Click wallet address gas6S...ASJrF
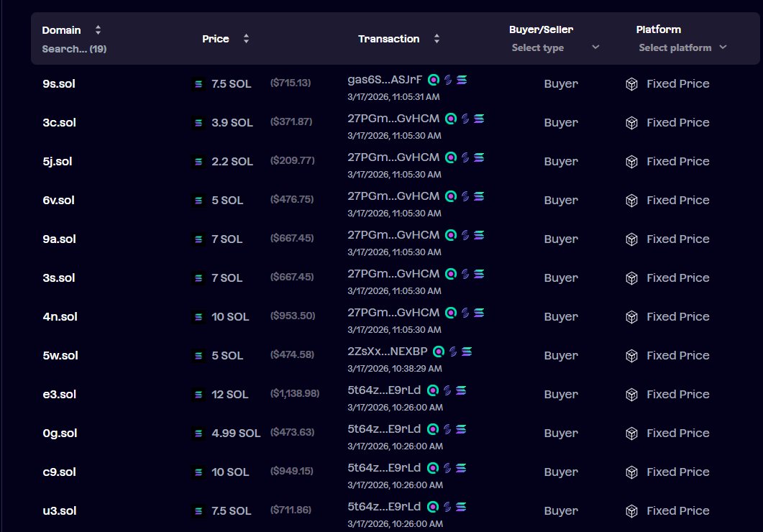This screenshot has height=532, width=763. 385,80
